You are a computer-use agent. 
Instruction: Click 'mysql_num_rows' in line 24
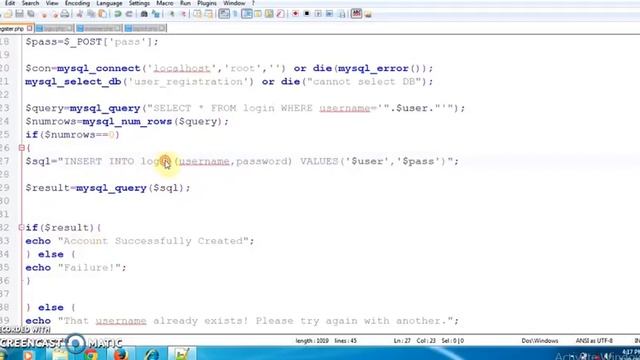[127, 122]
